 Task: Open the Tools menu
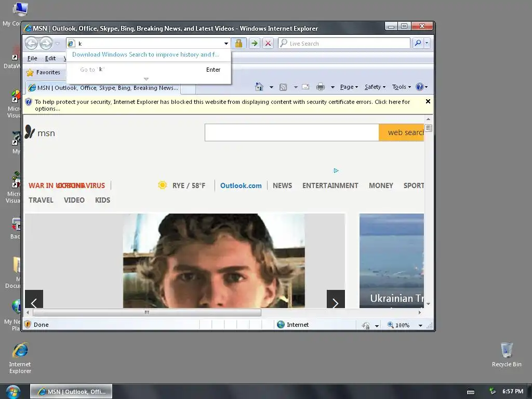(x=402, y=87)
